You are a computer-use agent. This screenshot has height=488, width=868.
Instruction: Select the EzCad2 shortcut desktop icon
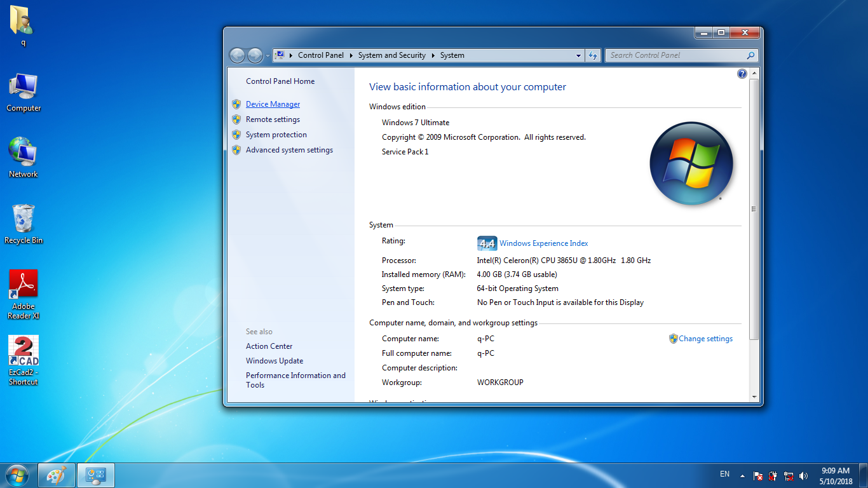24,360
